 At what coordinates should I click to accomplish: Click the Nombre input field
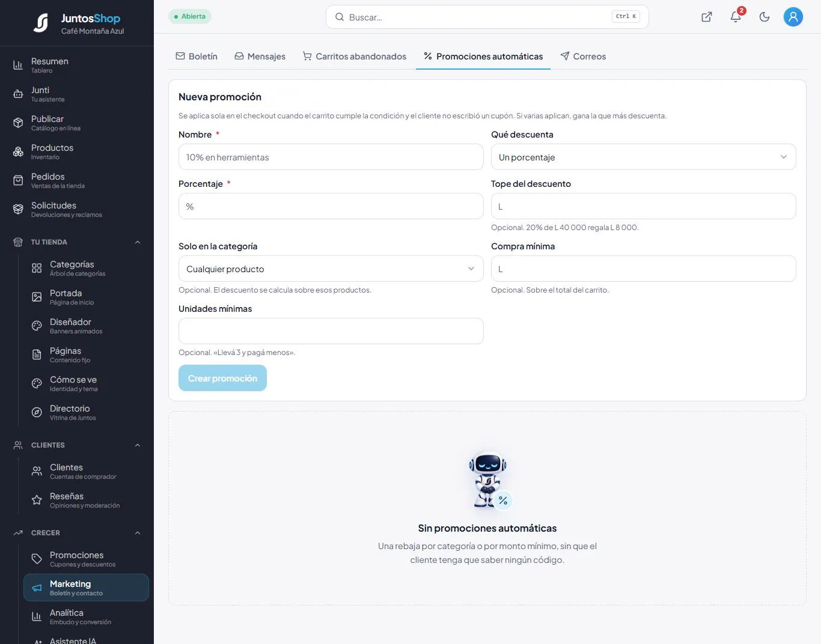[331, 157]
